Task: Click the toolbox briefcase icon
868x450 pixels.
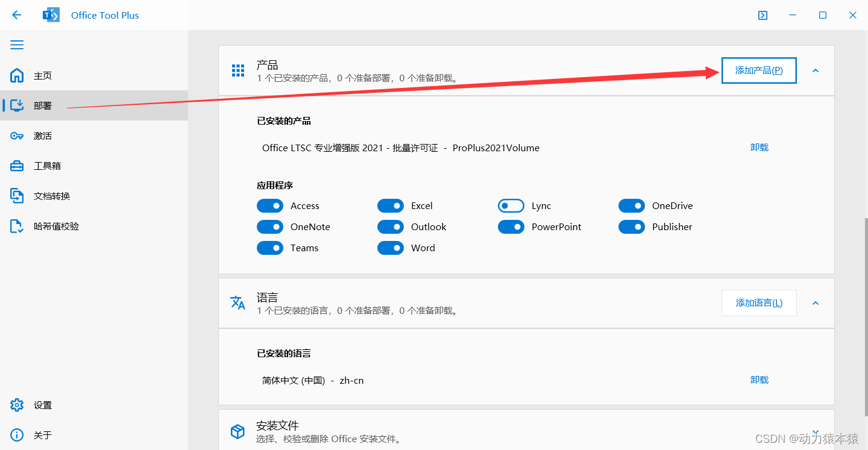Action: [x=17, y=166]
